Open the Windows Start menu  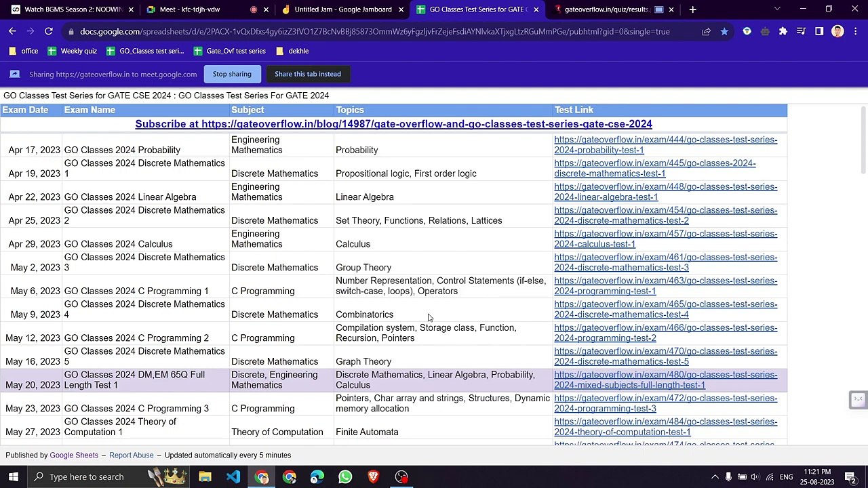tap(14, 477)
